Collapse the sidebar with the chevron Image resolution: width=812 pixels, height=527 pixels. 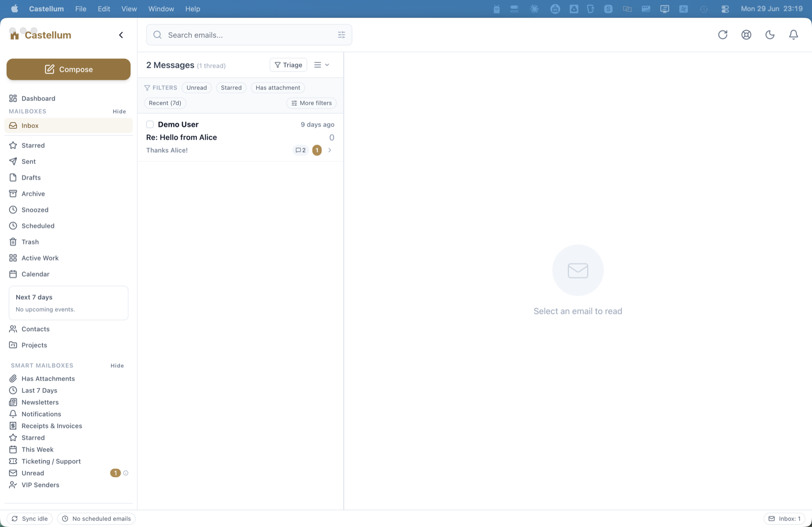coord(121,35)
